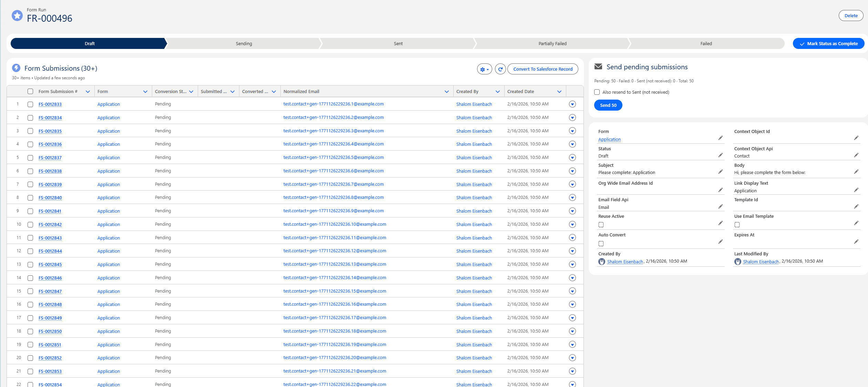Screen dimensions: 868x387
Task: Open the Created Date column dropdown
Action: pyautogui.click(x=559, y=91)
